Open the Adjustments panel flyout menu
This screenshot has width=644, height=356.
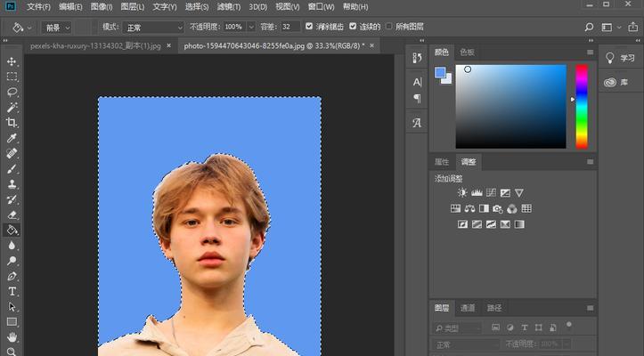tap(590, 162)
